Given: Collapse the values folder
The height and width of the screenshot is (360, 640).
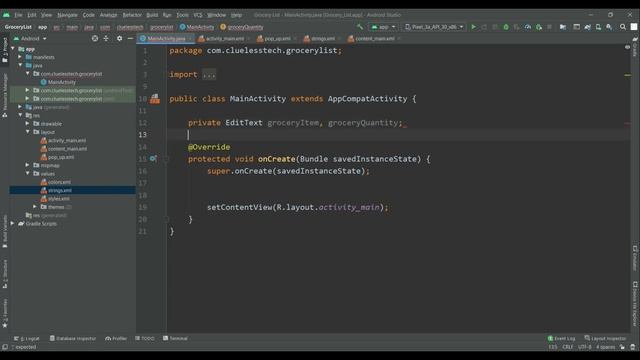Looking at the screenshot, I should pyautogui.click(x=27, y=173).
